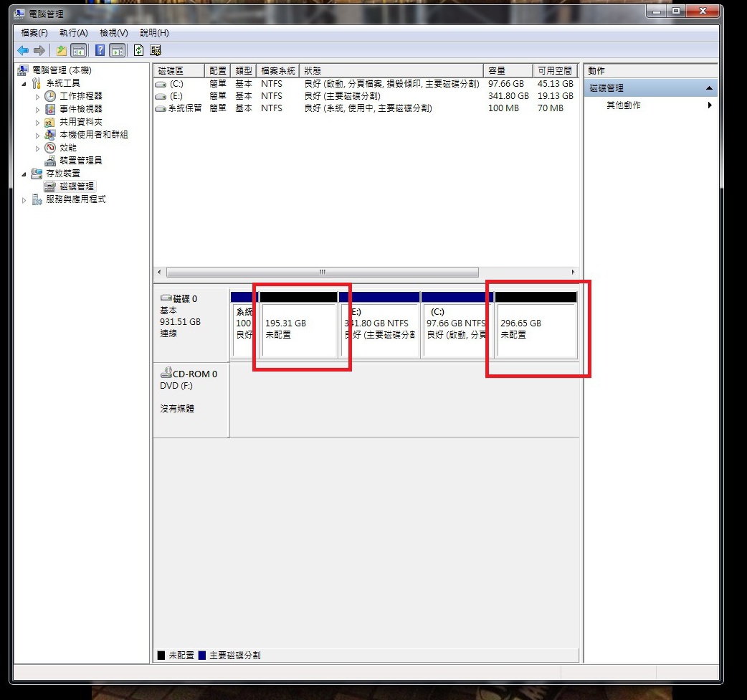
Task: Click the 本機使用者和群組 icon
Action: pyautogui.click(x=50, y=135)
